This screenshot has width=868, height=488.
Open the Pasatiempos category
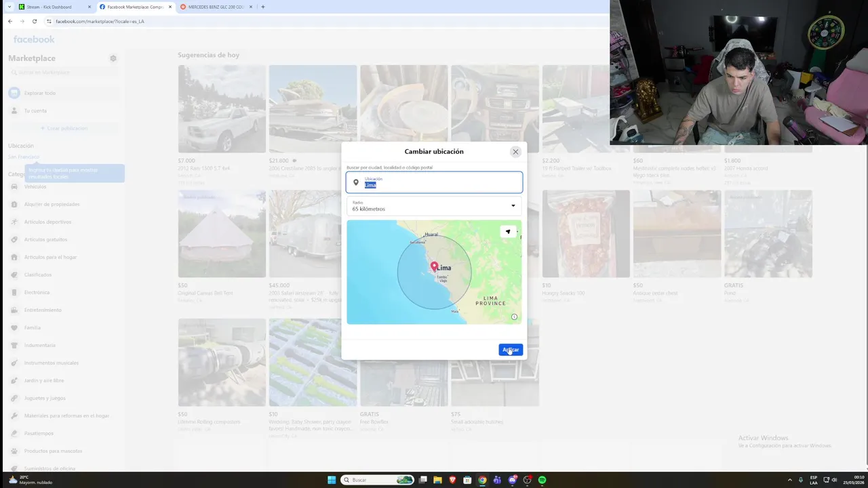(65, 433)
